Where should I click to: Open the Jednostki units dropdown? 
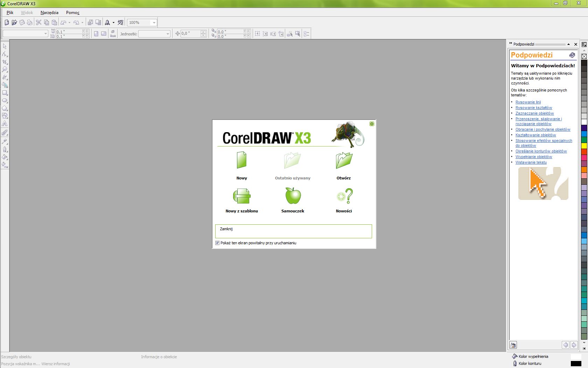pos(168,34)
